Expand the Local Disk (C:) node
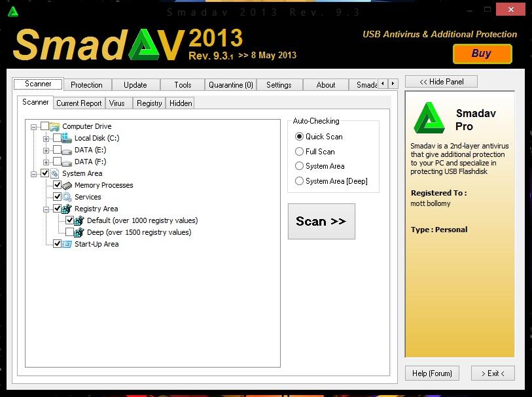This screenshot has width=532, height=397. [x=46, y=139]
